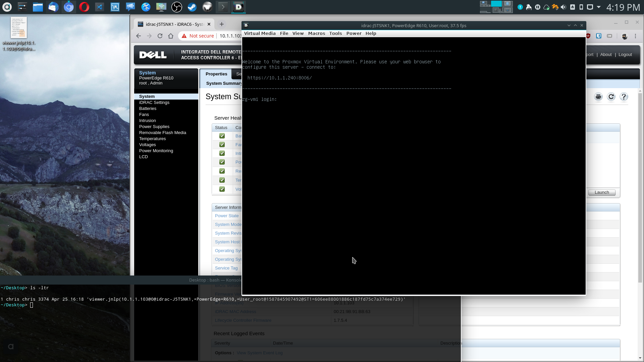Open the browser three-dot menu

point(635,36)
